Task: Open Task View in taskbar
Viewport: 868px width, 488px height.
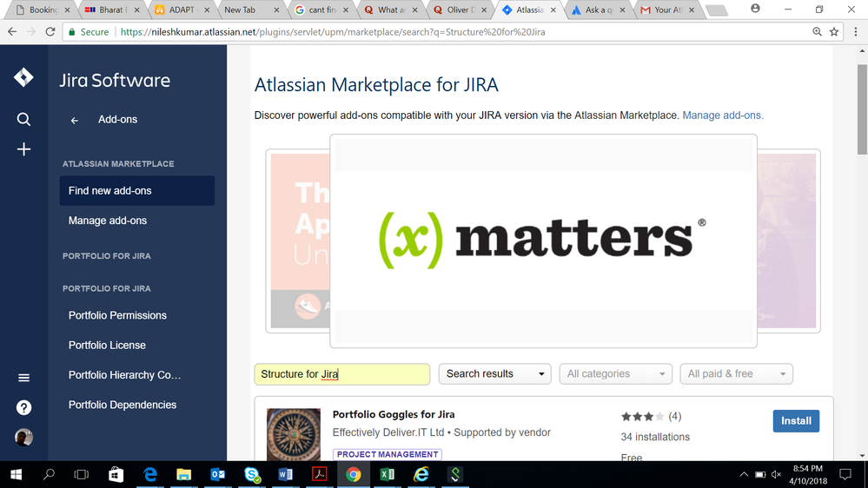Action: 82,475
